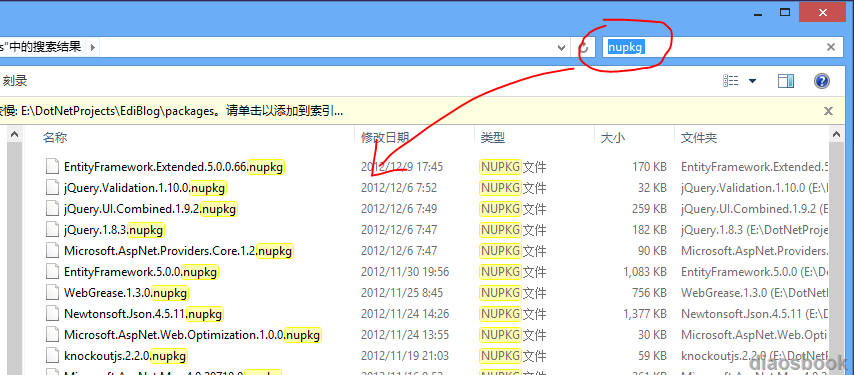Viewport: 854px width, 375px height.
Task: Toggle the preview pane icon
Action: (x=786, y=81)
